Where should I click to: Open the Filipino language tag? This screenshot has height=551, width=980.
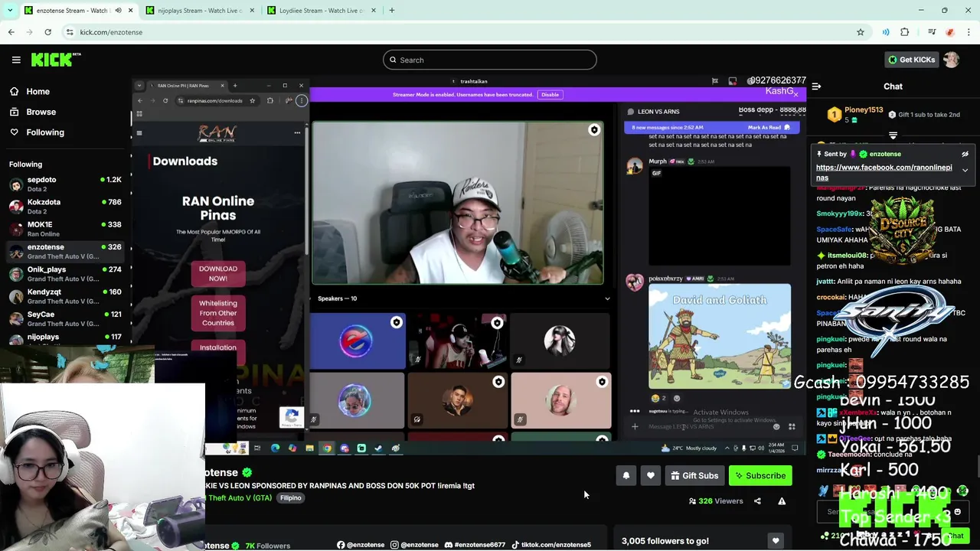point(291,498)
